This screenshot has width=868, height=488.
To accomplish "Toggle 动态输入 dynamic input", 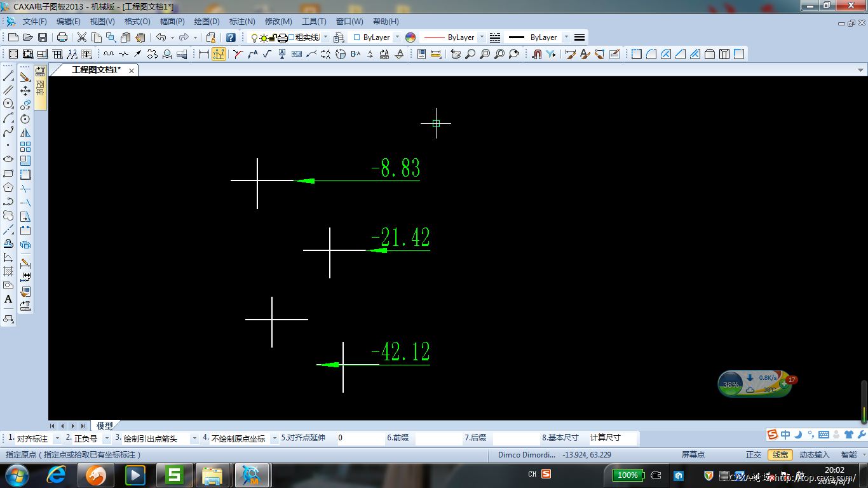I will pos(814,455).
